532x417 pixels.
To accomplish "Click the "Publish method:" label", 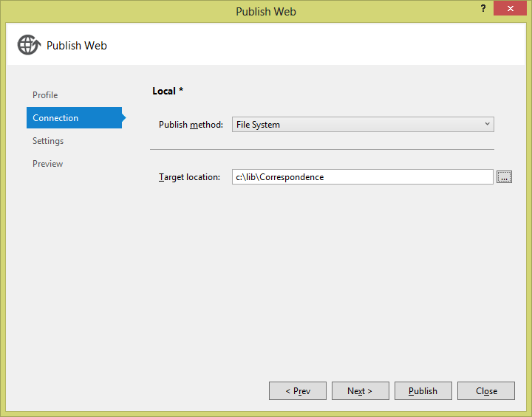I will point(191,125).
